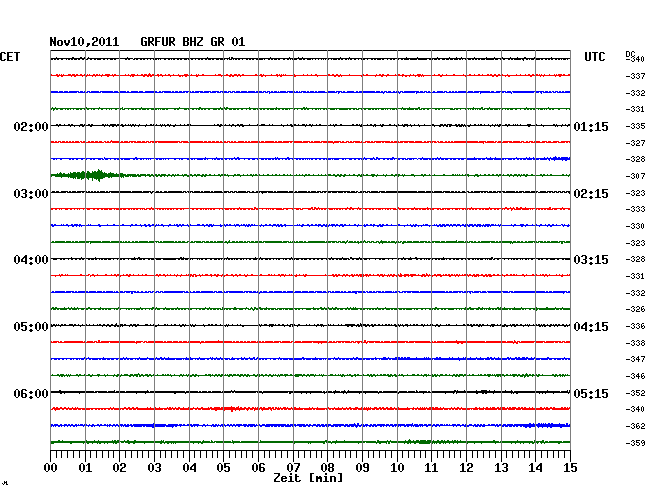Click the date label Nov10,2011

coord(84,42)
